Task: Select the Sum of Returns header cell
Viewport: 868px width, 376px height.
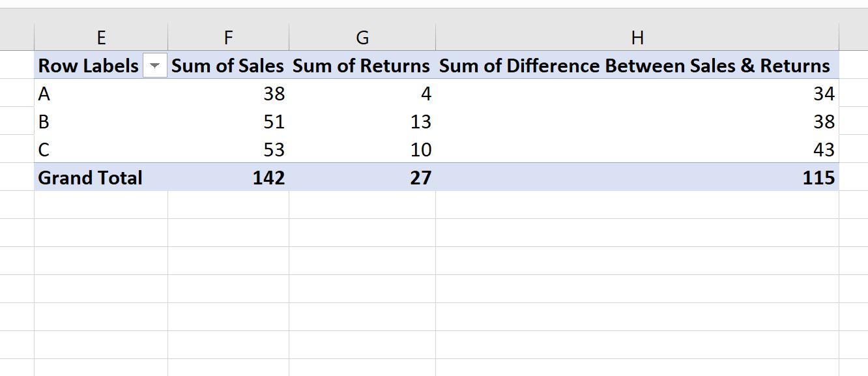Action: (x=362, y=66)
